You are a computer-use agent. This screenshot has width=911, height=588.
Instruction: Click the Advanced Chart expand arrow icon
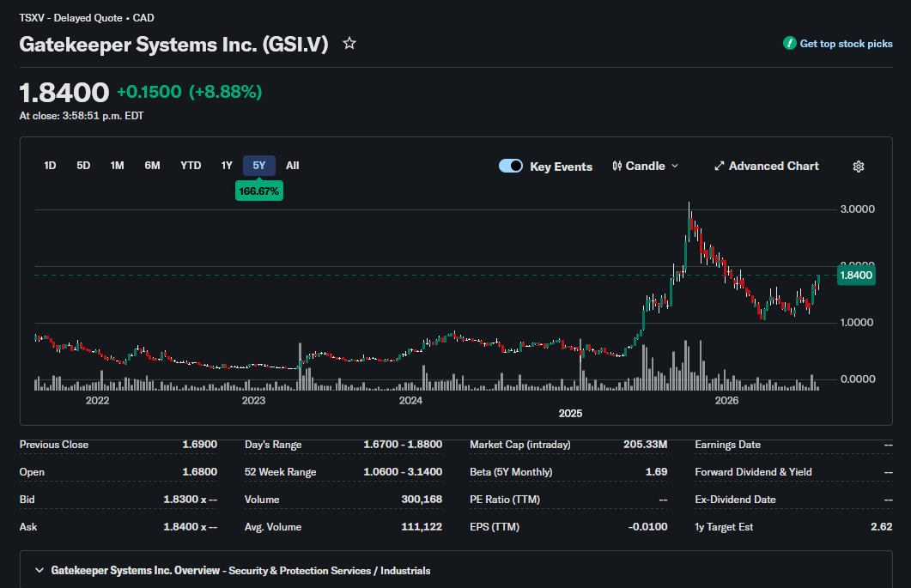click(720, 167)
